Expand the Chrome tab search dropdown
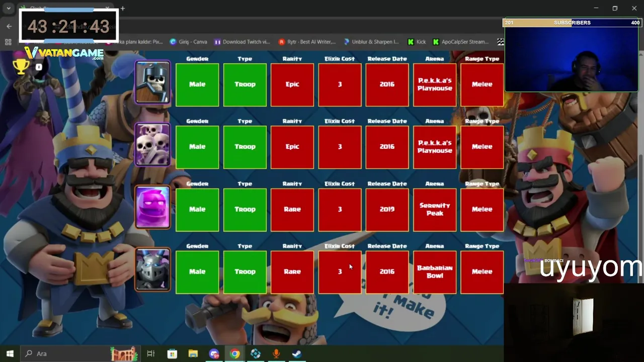 9,9
